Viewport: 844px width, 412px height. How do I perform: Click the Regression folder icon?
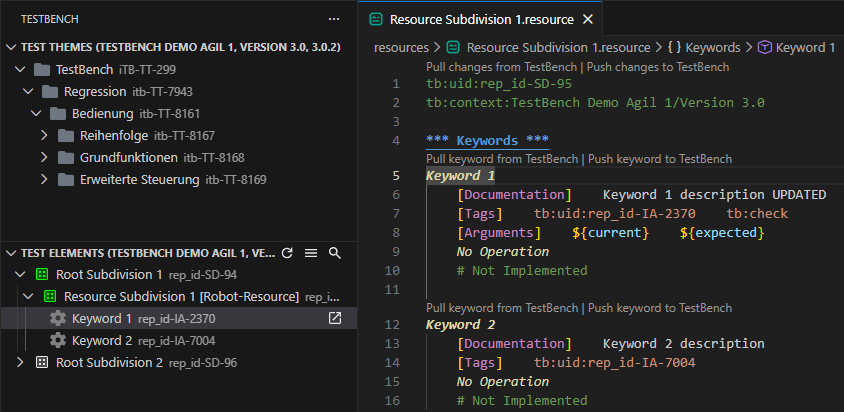click(50, 92)
